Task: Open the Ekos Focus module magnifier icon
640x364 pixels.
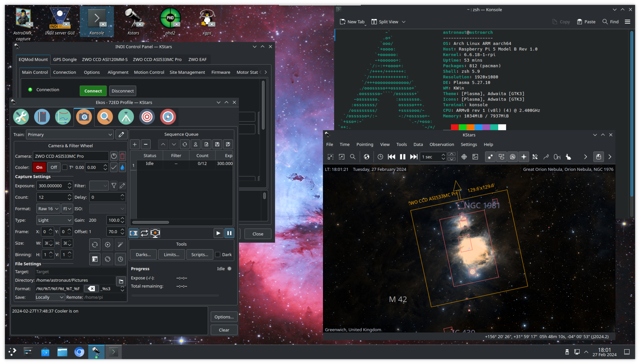Action: tap(105, 117)
